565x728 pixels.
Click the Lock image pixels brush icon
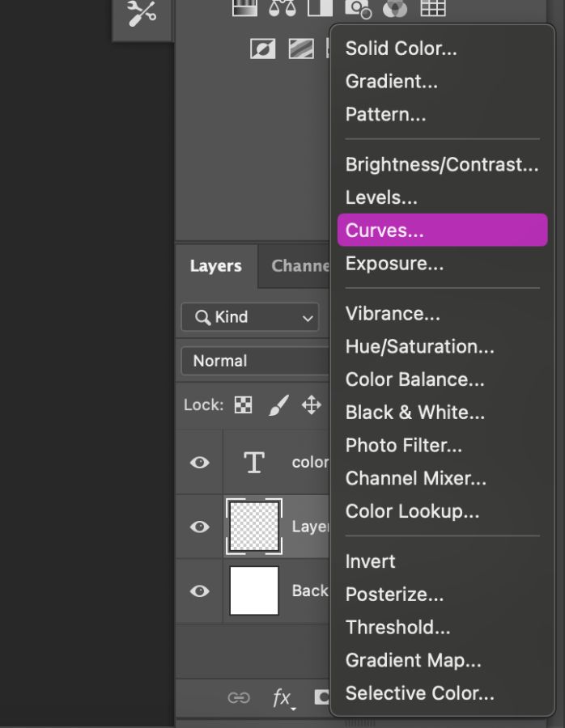pyautogui.click(x=278, y=405)
